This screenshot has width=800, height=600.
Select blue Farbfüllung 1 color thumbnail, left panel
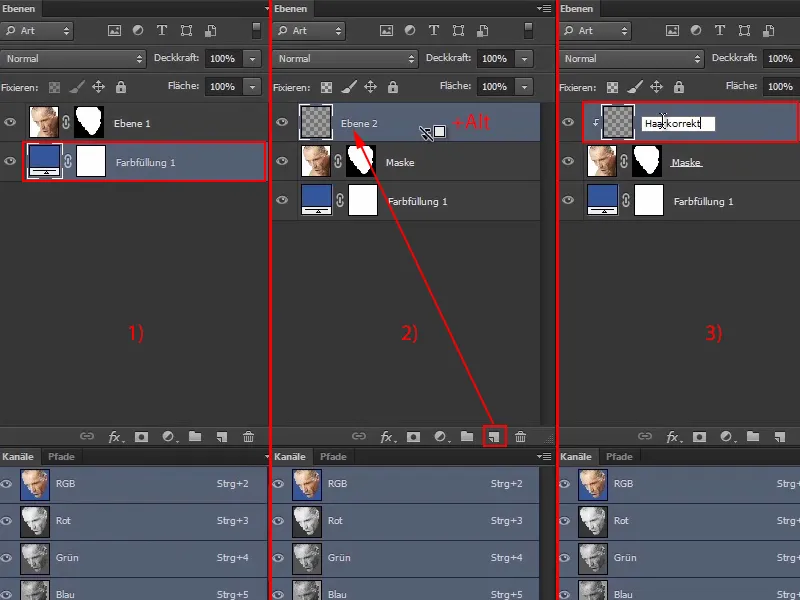pos(45,161)
